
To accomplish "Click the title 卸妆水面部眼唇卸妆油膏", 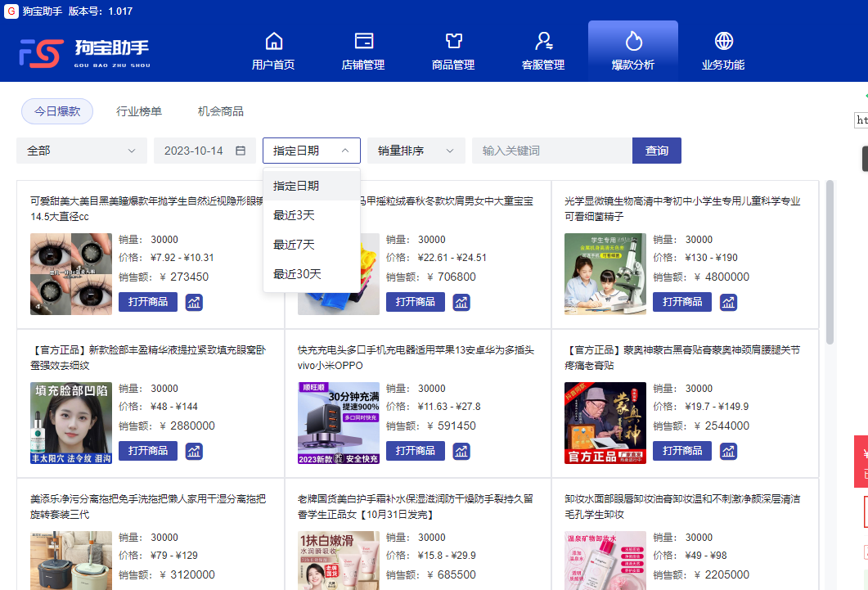I will pos(682,507).
